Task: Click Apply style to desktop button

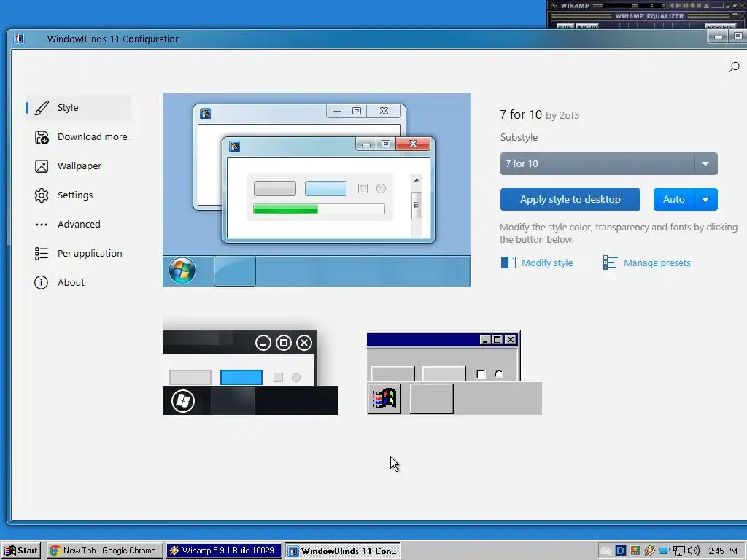Action: 570,200
